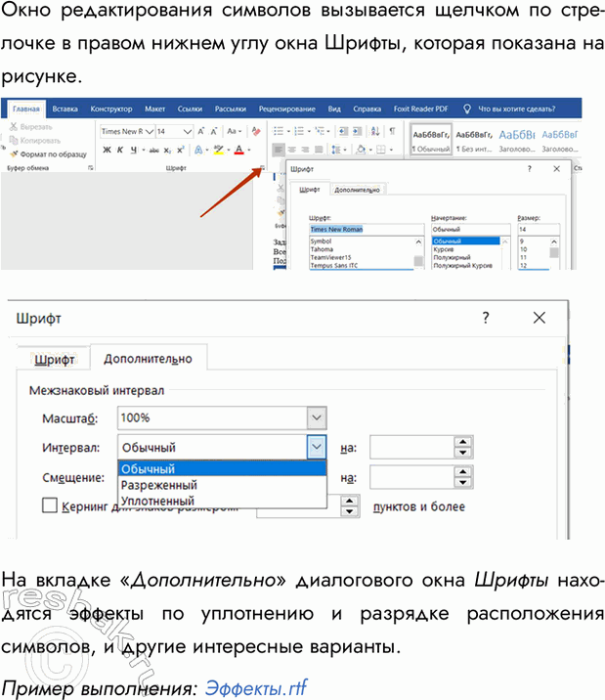Click the sort A-Z icon
This screenshot has width=605, height=700.
point(375,131)
